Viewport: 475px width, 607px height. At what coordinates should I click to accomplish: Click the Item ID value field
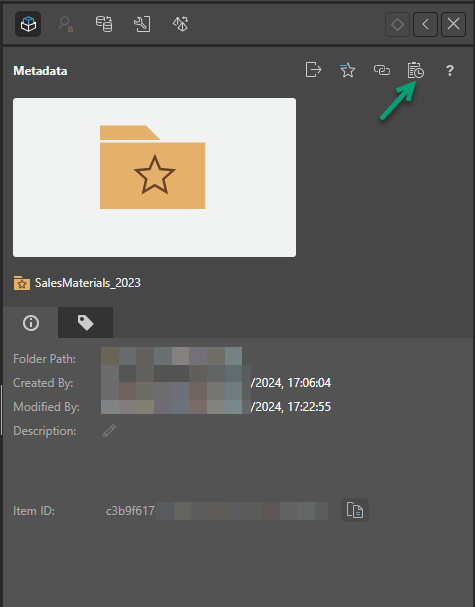tap(217, 511)
